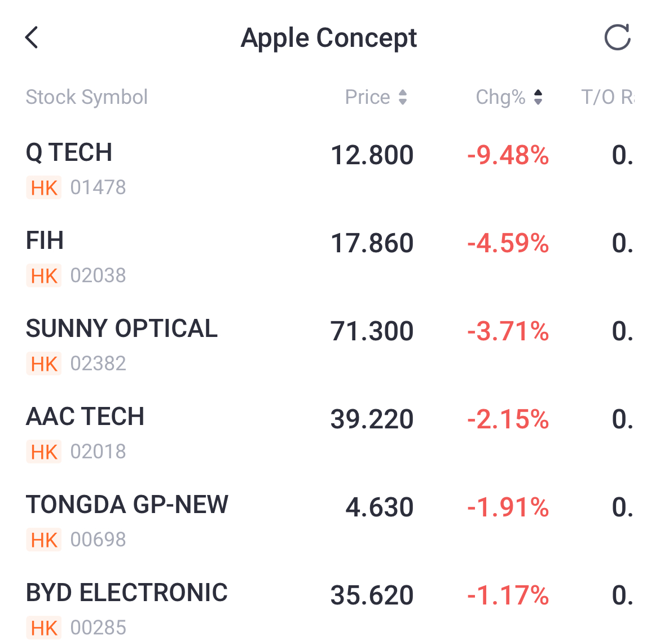660x644 pixels.
Task: Tap the T/O column header
Action: [x=607, y=97]
